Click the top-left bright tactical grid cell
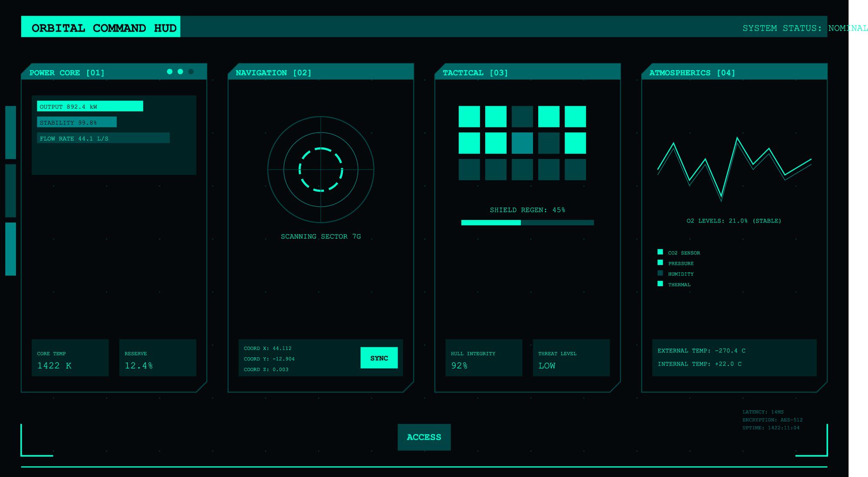Viewport: 868px width, 477px height. click(469, 117)
